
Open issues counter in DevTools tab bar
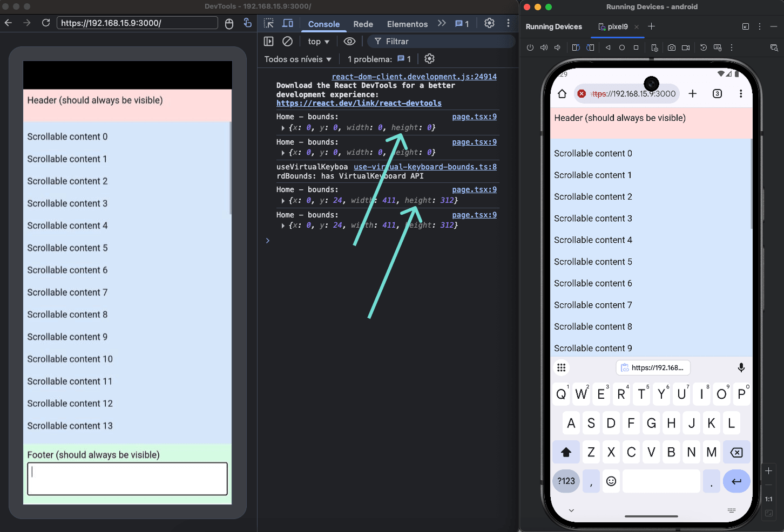[462, 24]
